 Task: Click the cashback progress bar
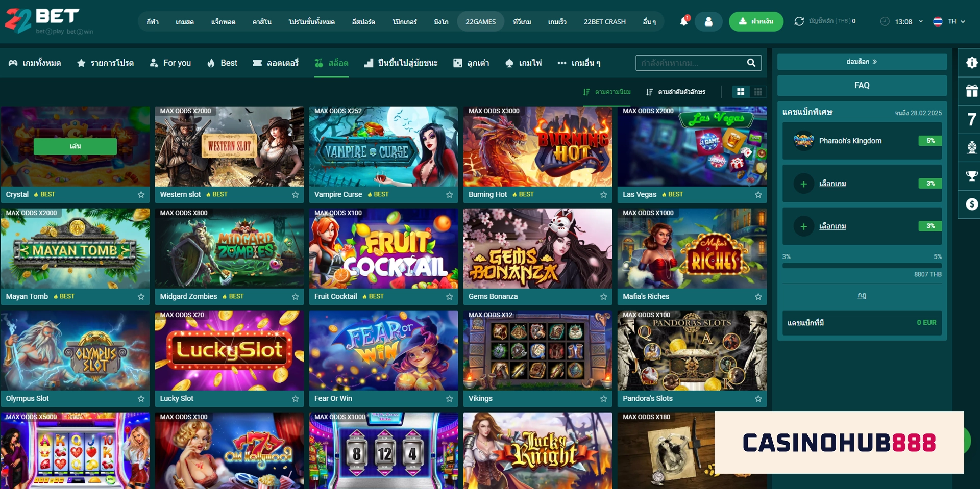(862, 266)
